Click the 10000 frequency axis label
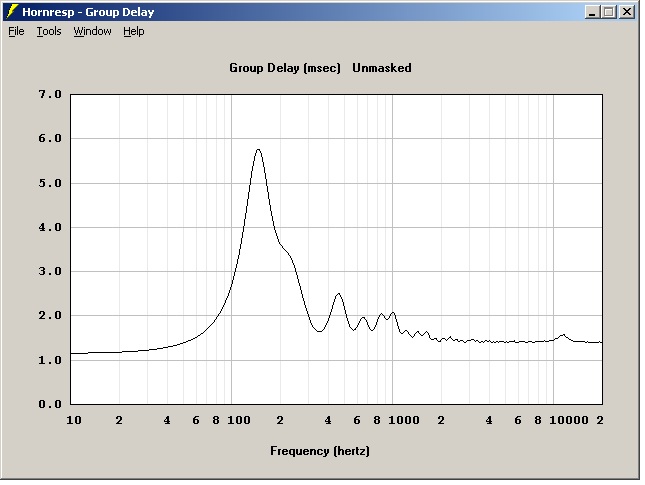This screenshot has width=645, height=485. pos(569,420)
